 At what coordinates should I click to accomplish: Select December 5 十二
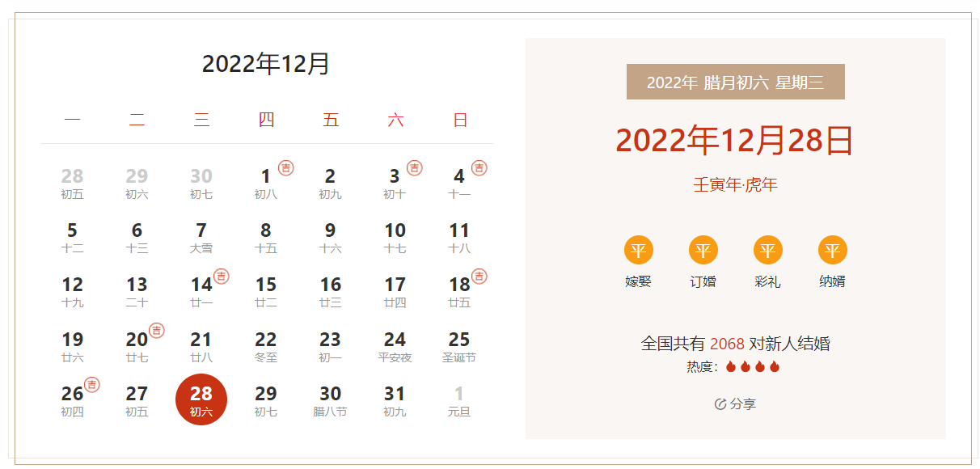(x=72, y=238)
